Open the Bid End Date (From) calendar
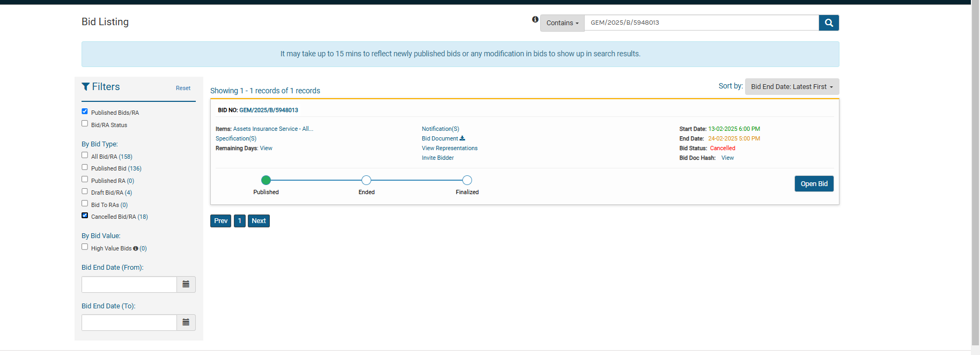The height and width of the screenshot is (355, 980). coord(186,284)
